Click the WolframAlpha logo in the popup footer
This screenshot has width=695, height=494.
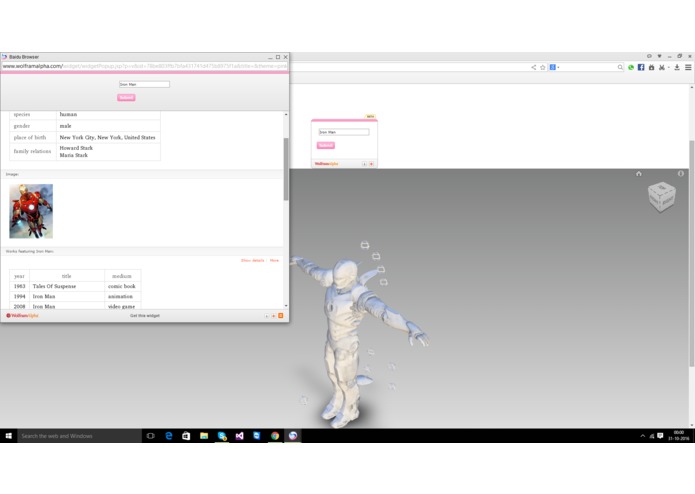pos(22,316)
